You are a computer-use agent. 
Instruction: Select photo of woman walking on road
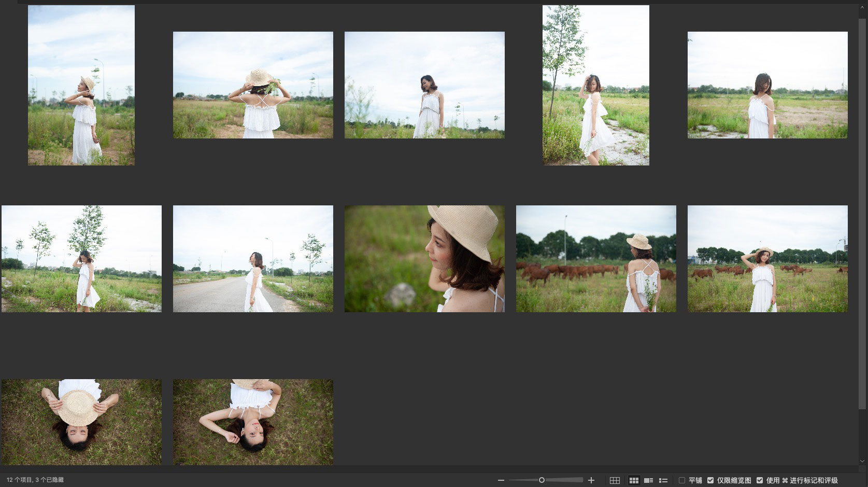(x=253, y=259)
